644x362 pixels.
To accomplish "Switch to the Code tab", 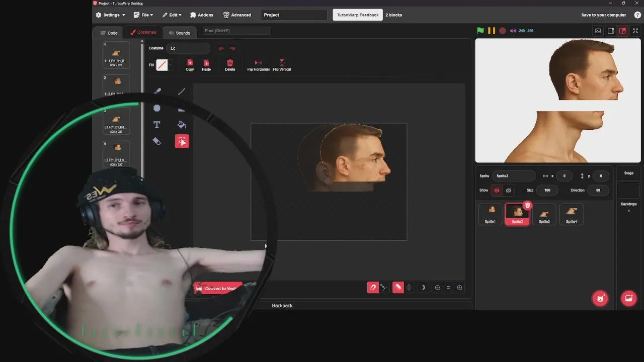I will click(109, 33).
